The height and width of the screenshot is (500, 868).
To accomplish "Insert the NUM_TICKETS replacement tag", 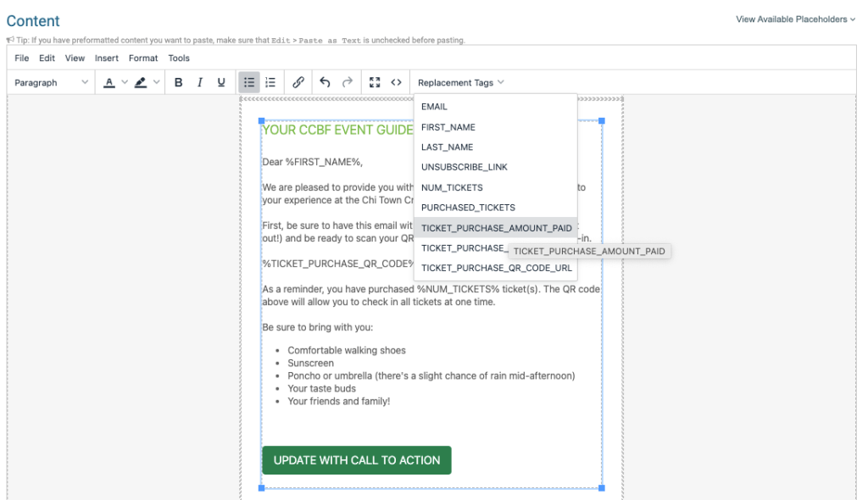I will [495, 187].
